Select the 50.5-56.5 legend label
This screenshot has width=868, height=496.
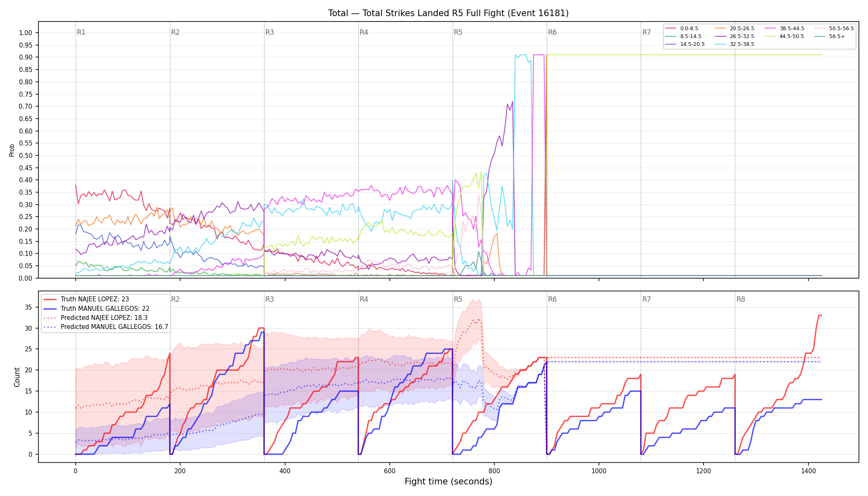click(x=842, y=29)
